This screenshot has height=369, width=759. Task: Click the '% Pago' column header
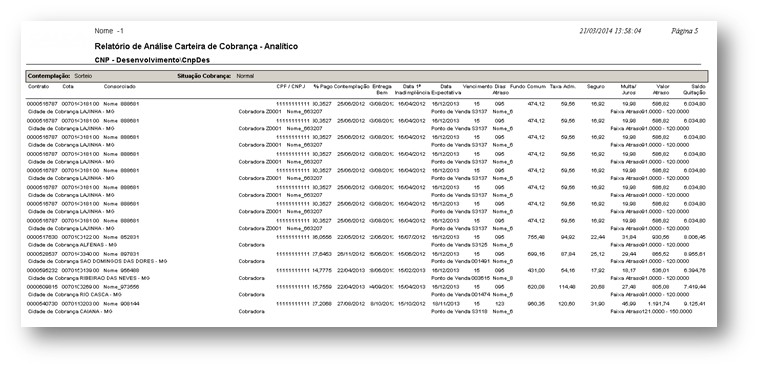[x=323, y=87]
